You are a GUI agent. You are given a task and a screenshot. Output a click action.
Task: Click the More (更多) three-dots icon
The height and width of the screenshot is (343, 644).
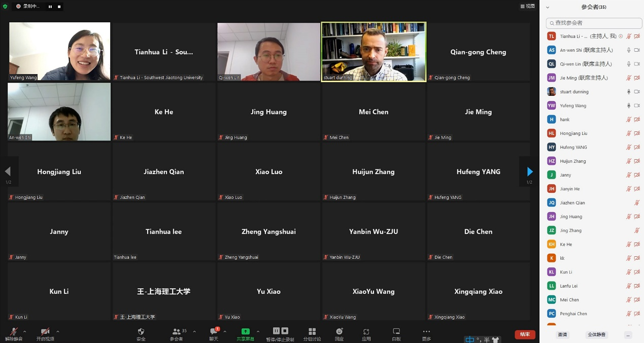[x=426, y=331]
